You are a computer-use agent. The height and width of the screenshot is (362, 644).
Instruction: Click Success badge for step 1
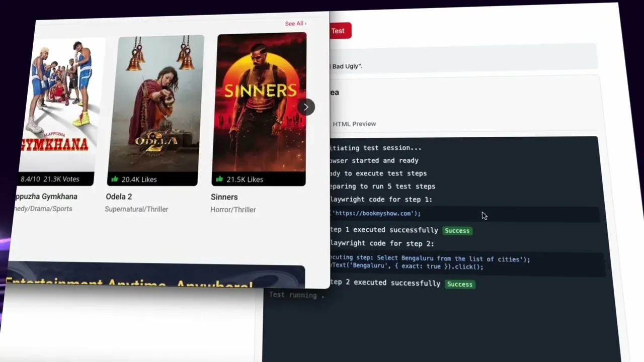coord(457,231)
